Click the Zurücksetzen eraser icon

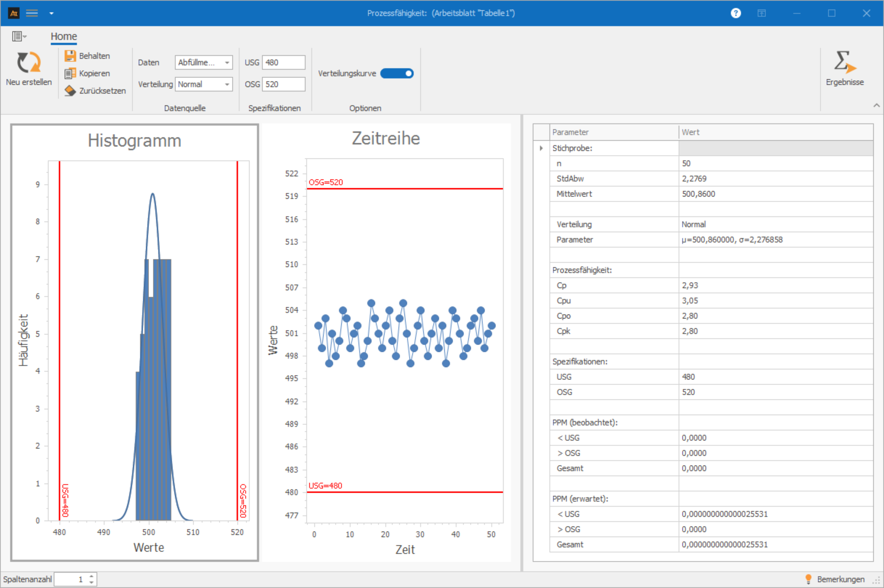click(70, 91)
